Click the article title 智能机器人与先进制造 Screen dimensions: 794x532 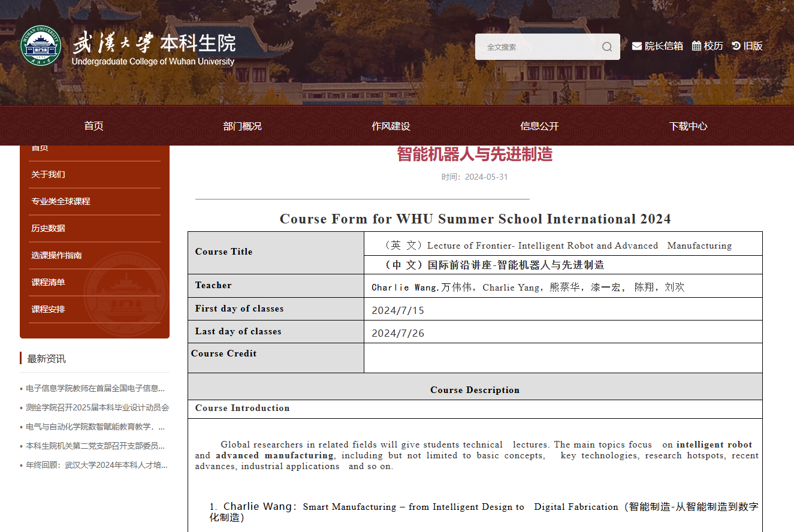(475, 154)
